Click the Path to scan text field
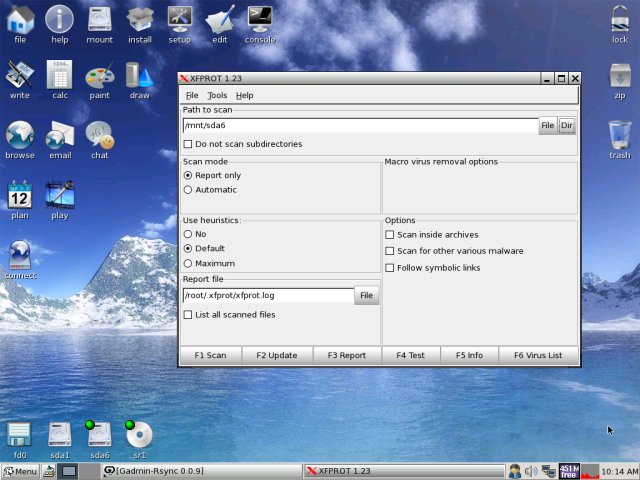 click(x=360, y=126)
